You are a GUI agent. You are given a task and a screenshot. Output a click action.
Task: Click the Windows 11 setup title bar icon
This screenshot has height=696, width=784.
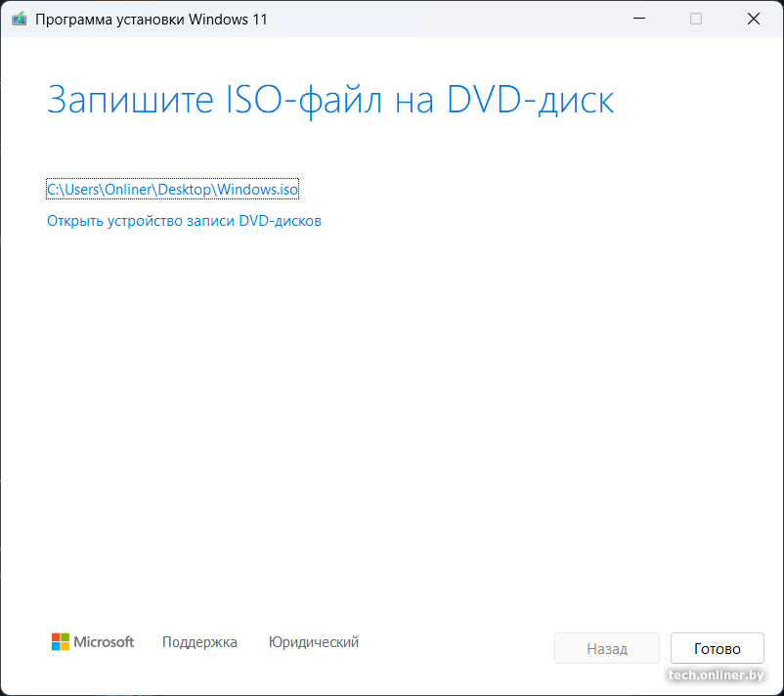click(19, 19)
